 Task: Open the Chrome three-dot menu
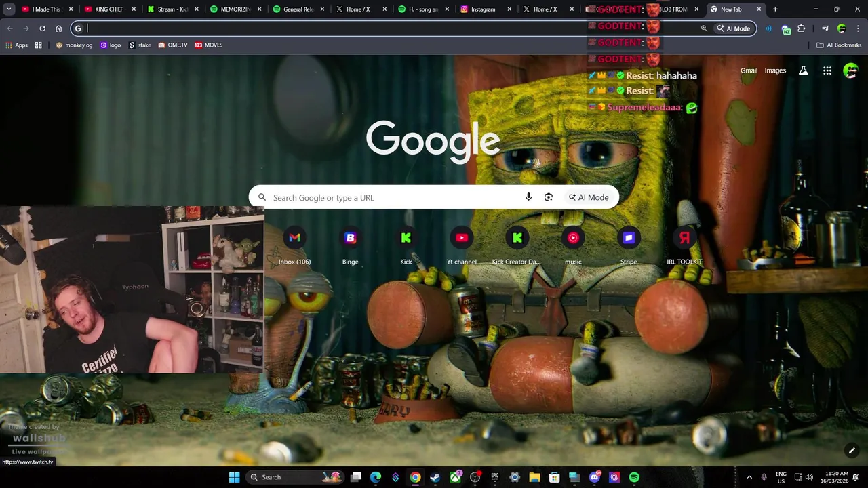point(858,28)
